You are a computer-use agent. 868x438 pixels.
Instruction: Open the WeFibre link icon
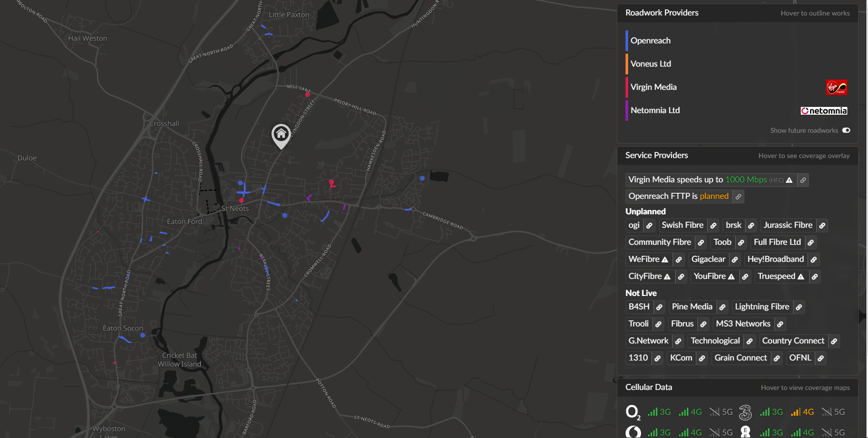pyautogui.click(x=679, y=260)
